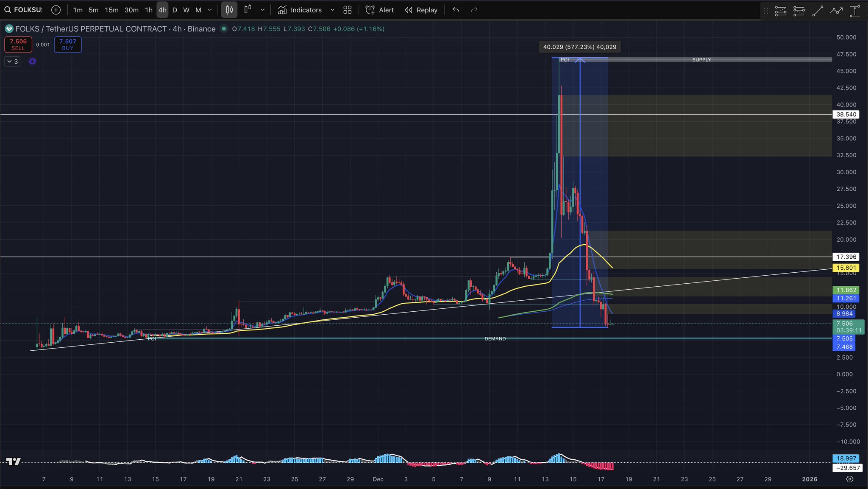Expand the timeframe intervals dropdown arrow

coord(210,10)
